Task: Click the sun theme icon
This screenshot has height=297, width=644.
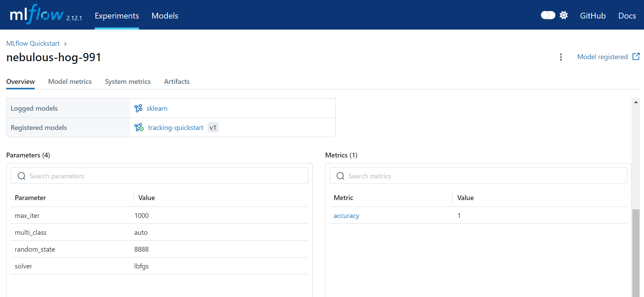Action: pyautogui.click(x=564, y=15)
